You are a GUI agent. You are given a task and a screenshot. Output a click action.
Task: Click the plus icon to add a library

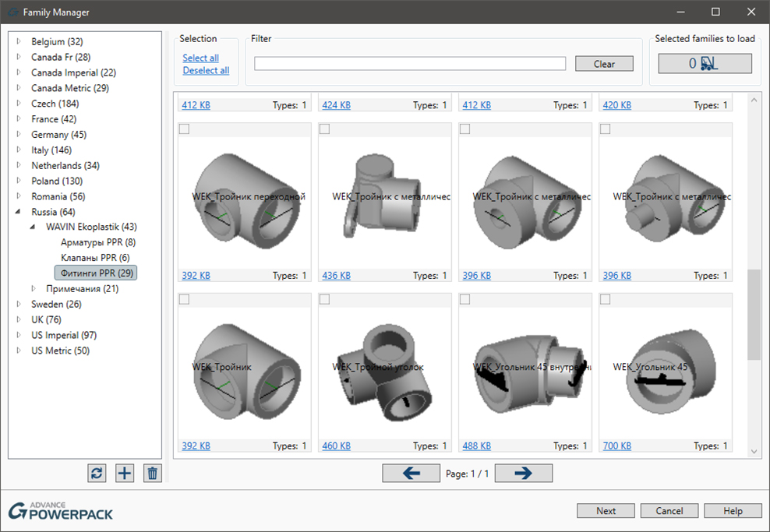(125, 473)
